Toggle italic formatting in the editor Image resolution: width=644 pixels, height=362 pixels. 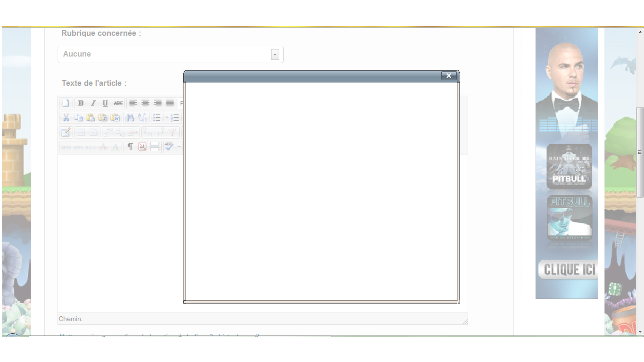tap(93, 103)
